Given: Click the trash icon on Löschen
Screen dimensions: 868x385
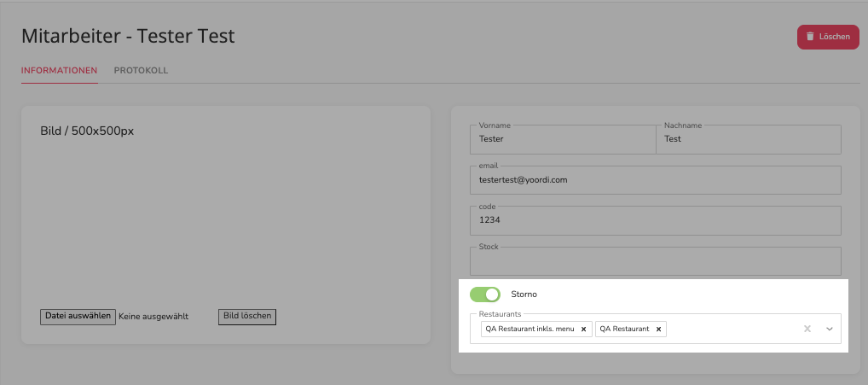Looking at the screenshot, I should click(810, 37).
